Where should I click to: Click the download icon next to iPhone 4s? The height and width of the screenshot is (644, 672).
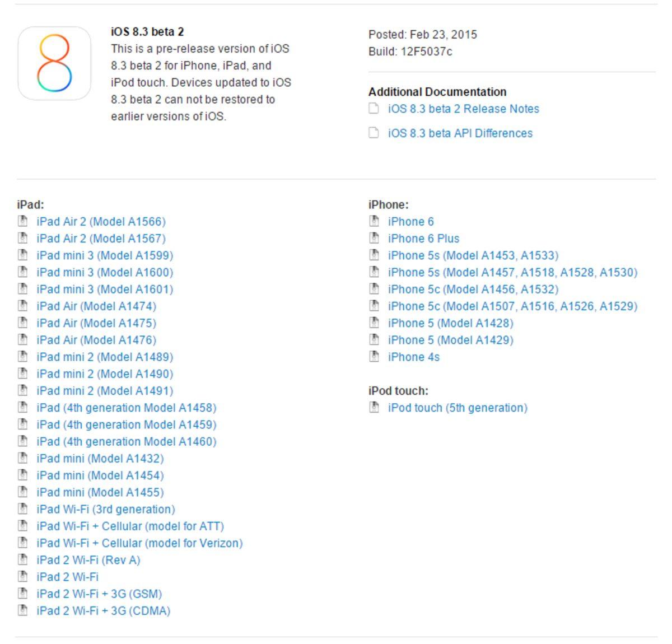[x=374, y=357]
